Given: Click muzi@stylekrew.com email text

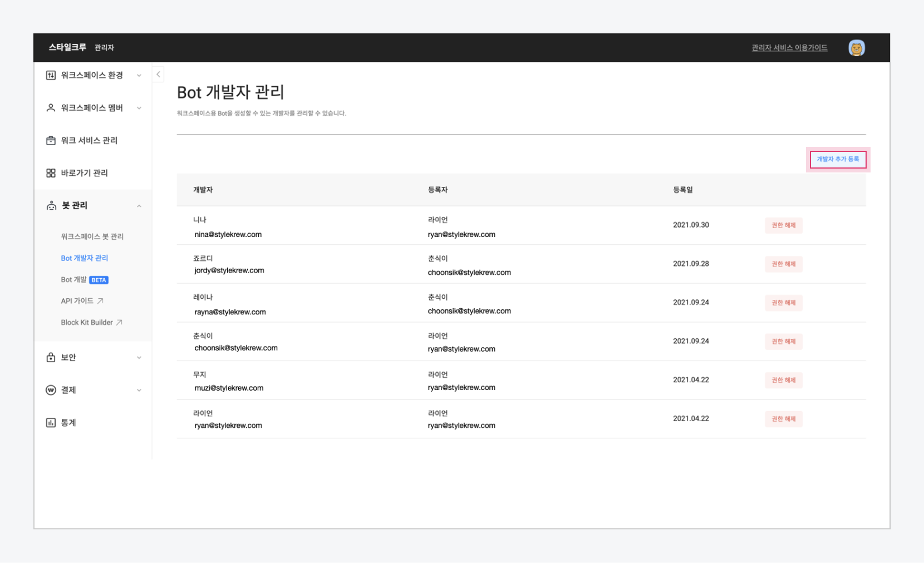Looking at the screenshot, I should click(x=229, y=388).
